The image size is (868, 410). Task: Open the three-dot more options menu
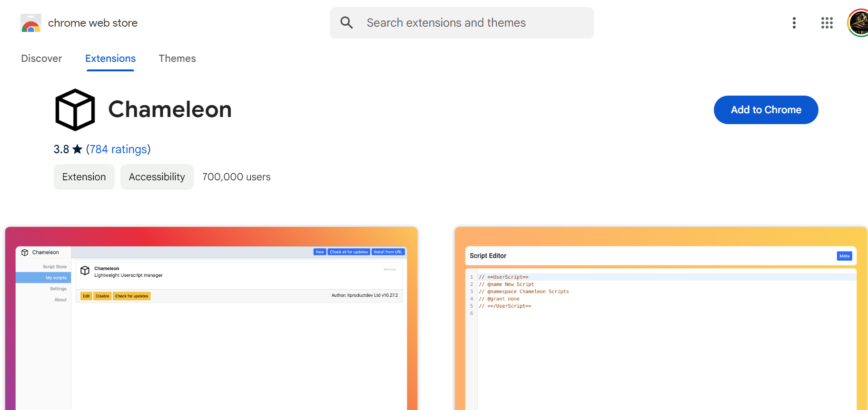tap(794, 23)
